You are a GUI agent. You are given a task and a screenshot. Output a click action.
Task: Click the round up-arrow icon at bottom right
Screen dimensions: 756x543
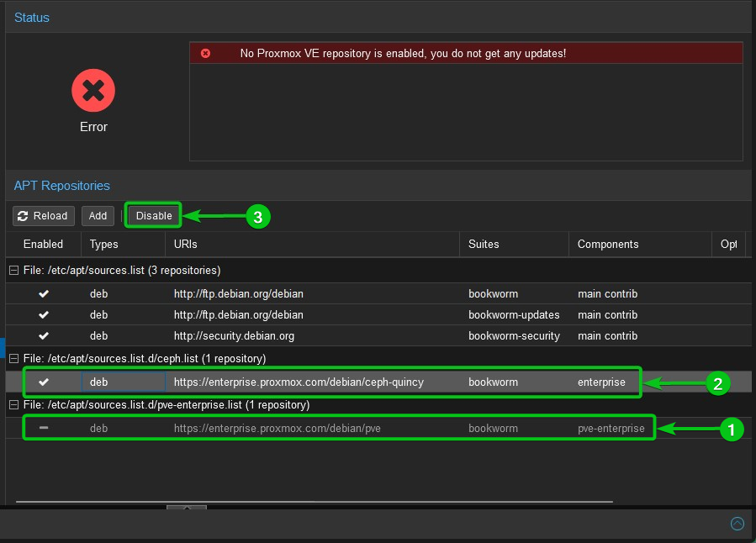pyautogui.click(x=737, y=523)
